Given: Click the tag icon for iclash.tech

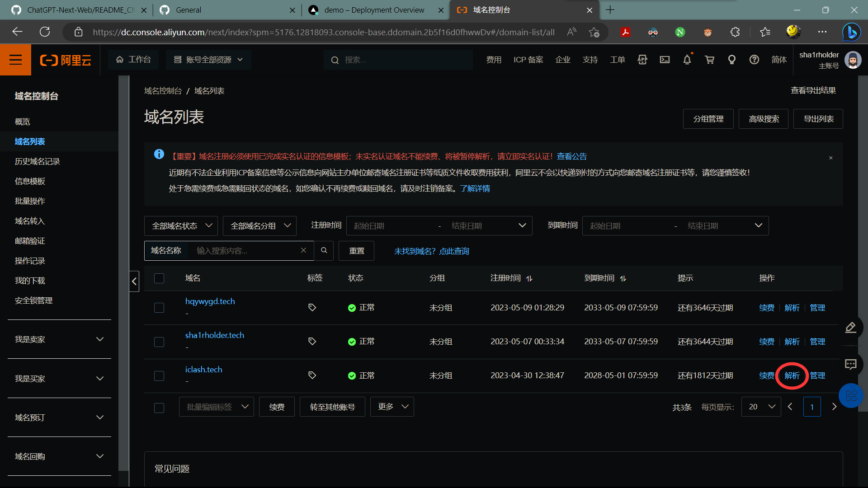Looking at the screenshot, I should (312, 375).
